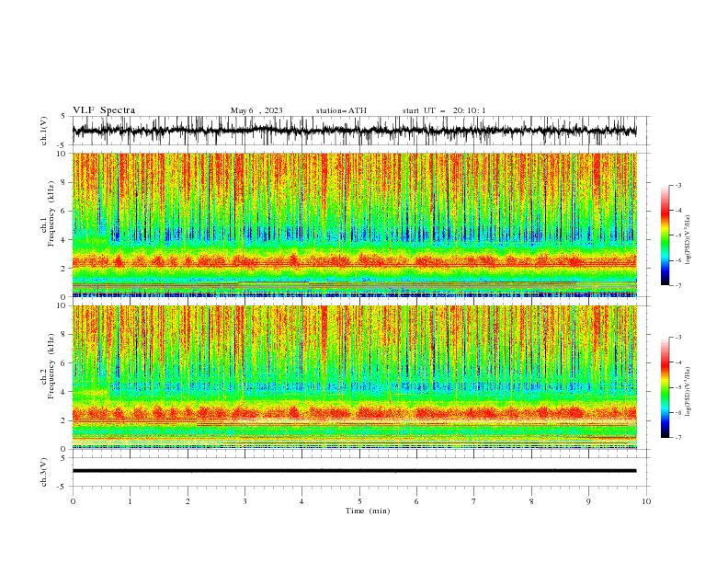Click the time axis tick label "9"
728x563 pixels.
588,501
